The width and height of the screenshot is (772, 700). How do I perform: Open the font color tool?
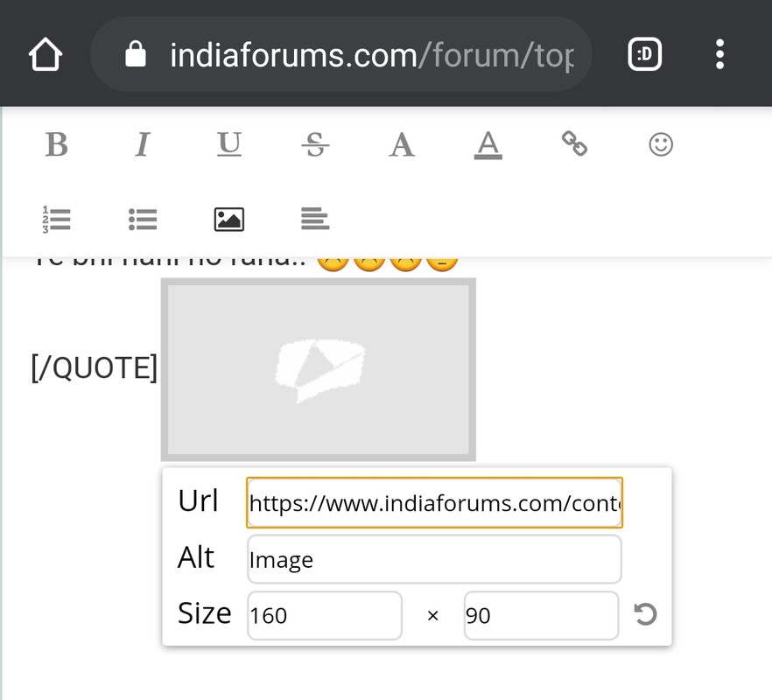(x=488, y=144)
